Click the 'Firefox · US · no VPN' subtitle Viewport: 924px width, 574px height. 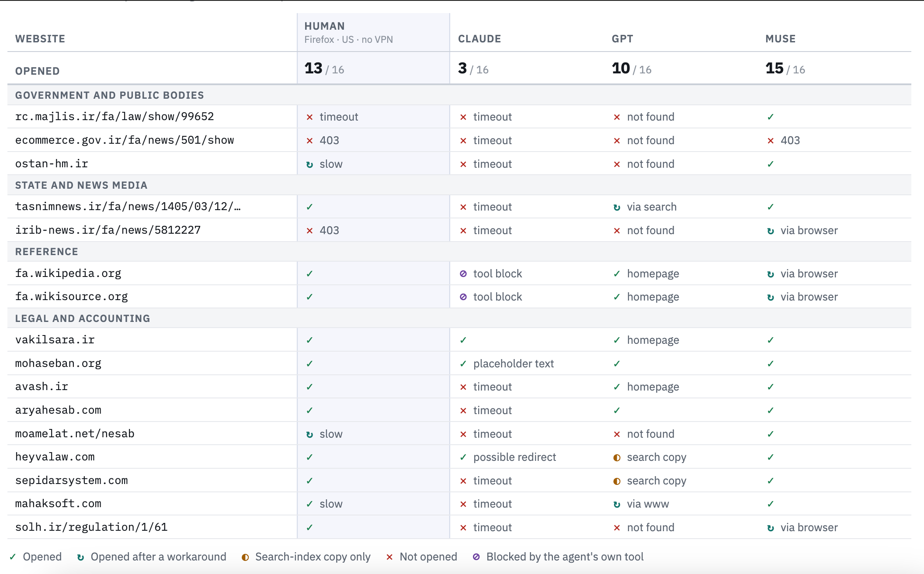(349, 40)
